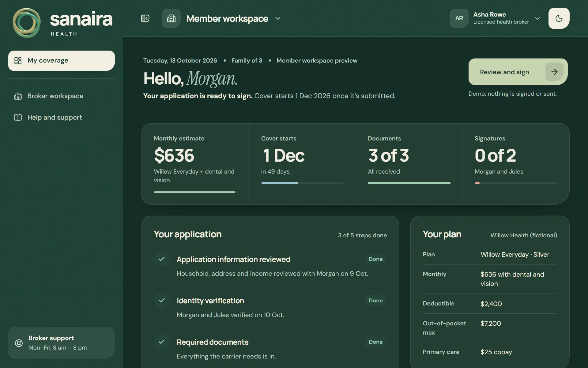The width and height of the screenshot is (588, 368).
Task: Click the 3 of 5 steps done label
Action: 362,235
